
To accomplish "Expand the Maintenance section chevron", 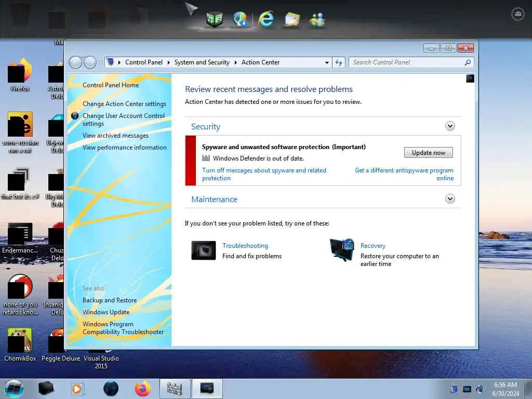I will (x=450, y=199).
